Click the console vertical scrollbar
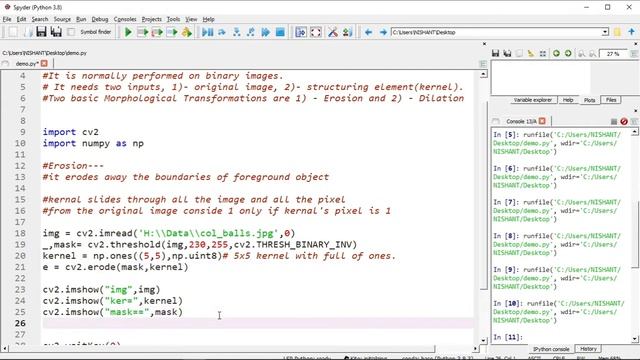The image size is (640, 360). tap(635, 235)
